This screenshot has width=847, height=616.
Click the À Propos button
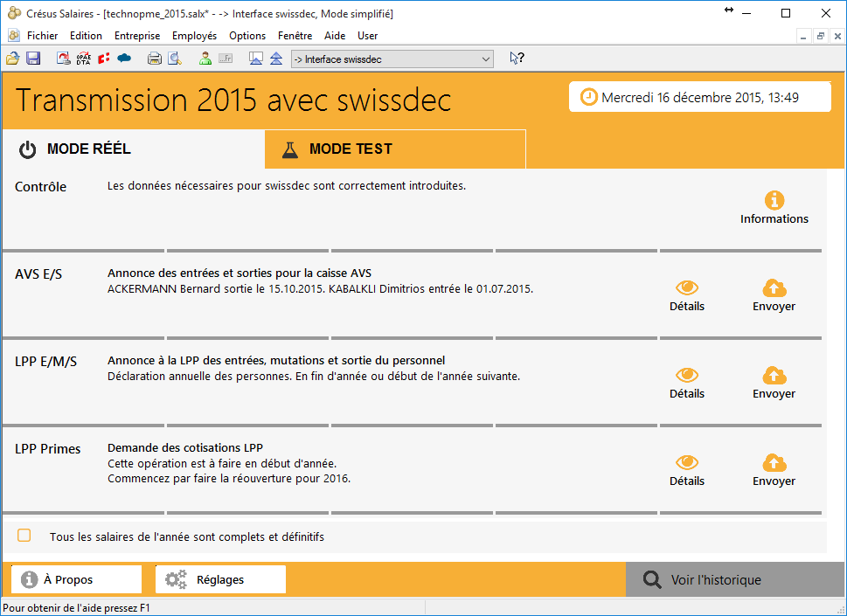pyautogui.click(x=76, y=580)
